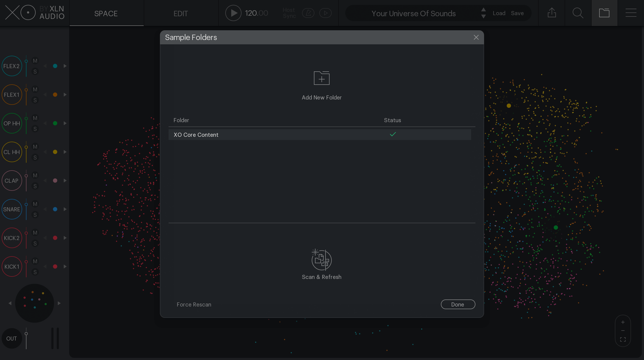Click the Save preset option

pyautogui.click(x=517, y=13)
